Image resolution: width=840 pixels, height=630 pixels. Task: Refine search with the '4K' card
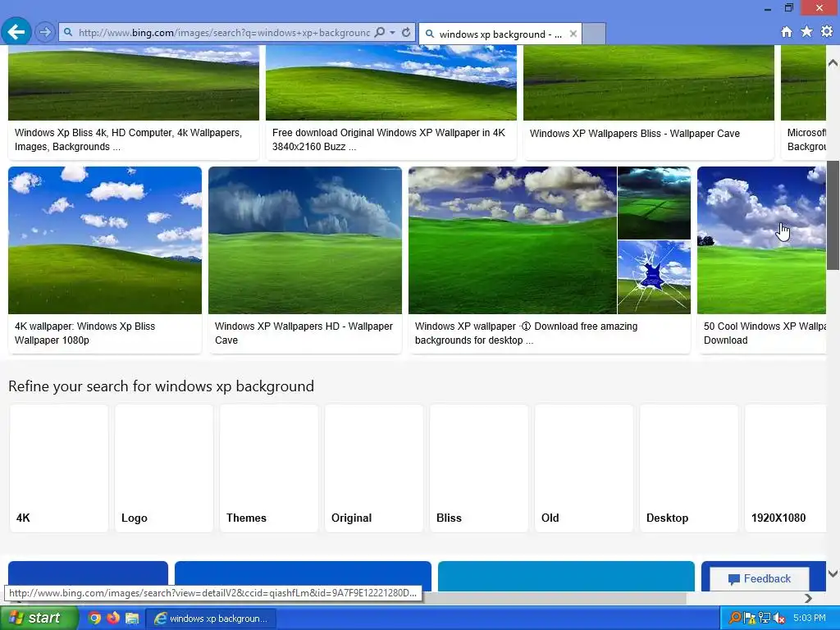pyautogui.click(x=59, y=468)
